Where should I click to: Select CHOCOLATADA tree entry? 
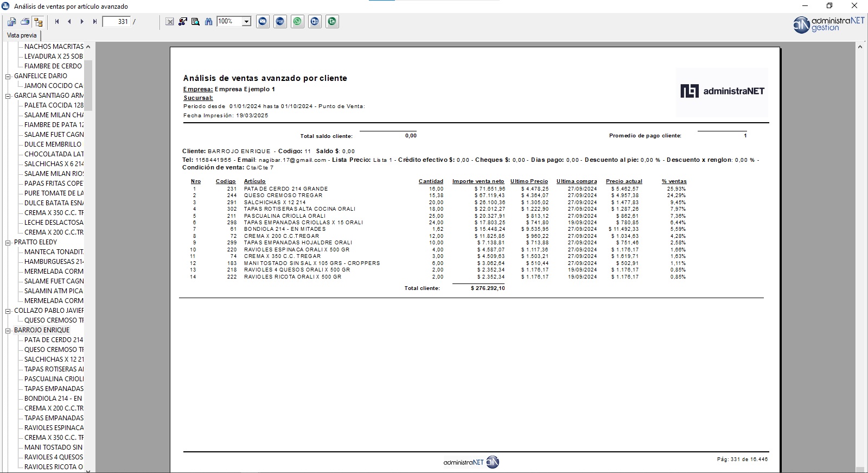(x=54, y=154)
